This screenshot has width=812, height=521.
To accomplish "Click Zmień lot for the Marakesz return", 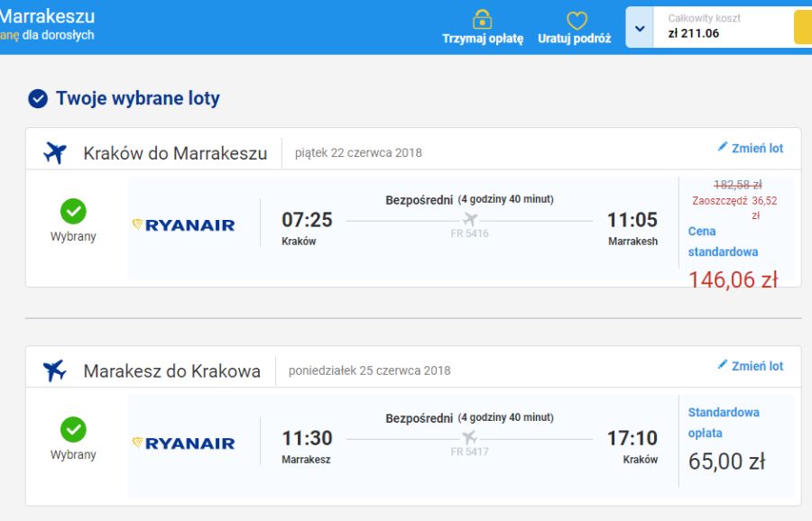I will click(x=757, y=366).
